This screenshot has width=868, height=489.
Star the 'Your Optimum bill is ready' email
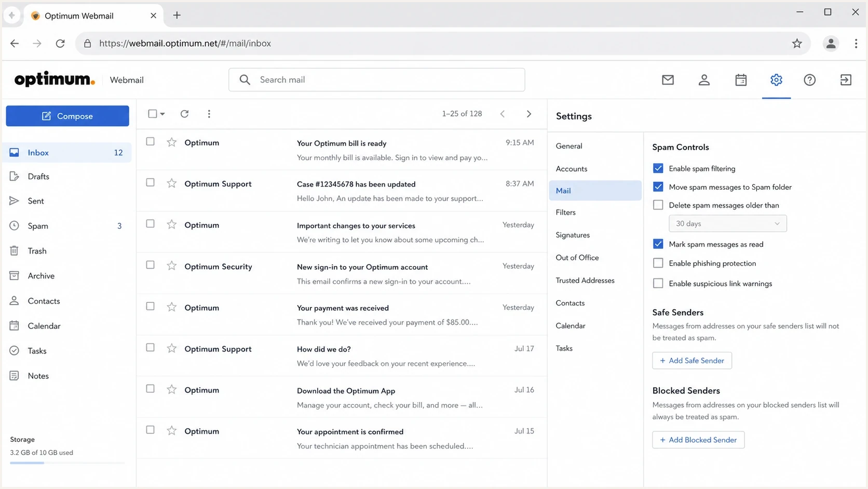(171, 142)
